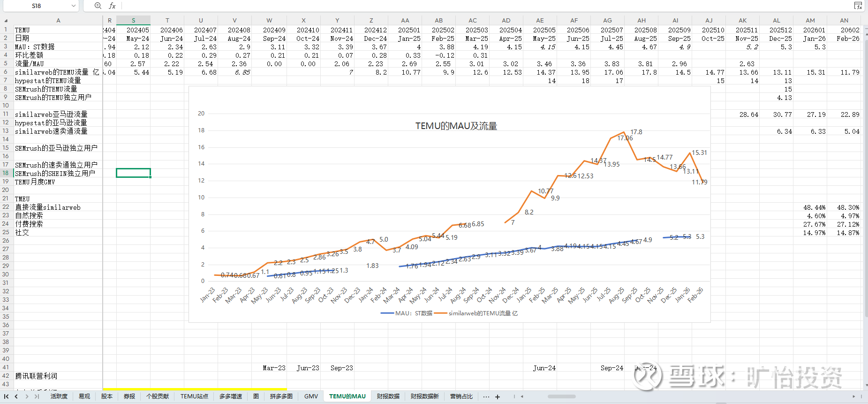
Task: Switch to the 多多增速 sheet tab
Action: 231,396
